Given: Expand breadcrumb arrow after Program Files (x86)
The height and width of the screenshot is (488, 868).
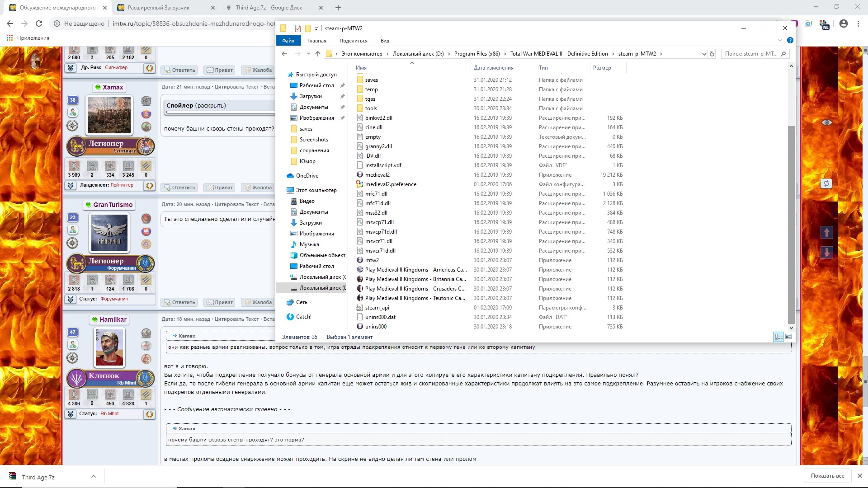Looking at the screenshot, I should (505, 54).
